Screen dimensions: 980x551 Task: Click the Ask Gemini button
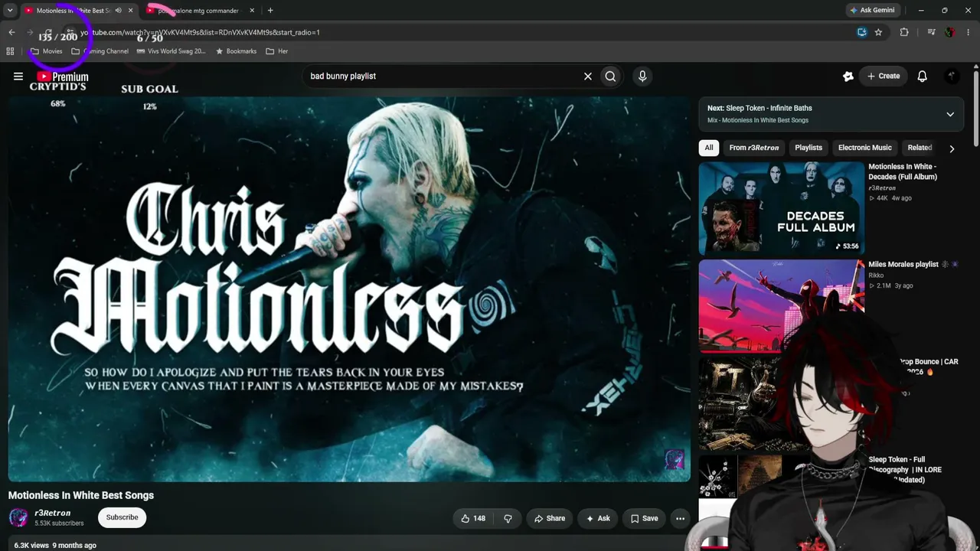(x=872, y=11)
